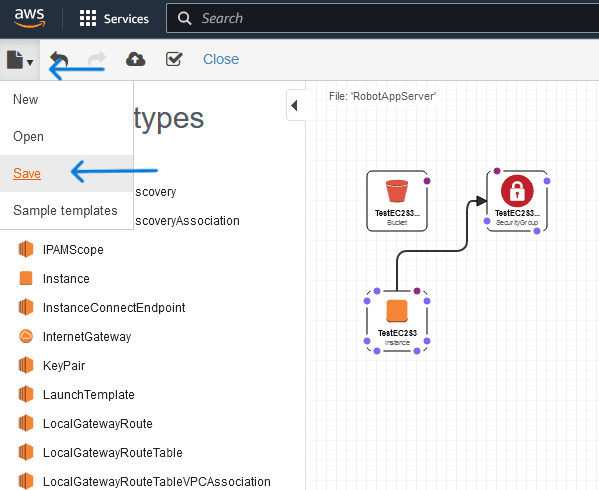Collapse the resource types panel arrow

(x=295, y=105)
